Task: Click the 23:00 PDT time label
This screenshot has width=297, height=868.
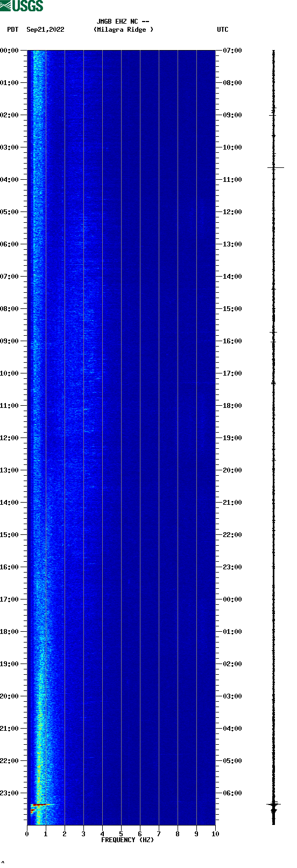Action: [x=9, y=793]
